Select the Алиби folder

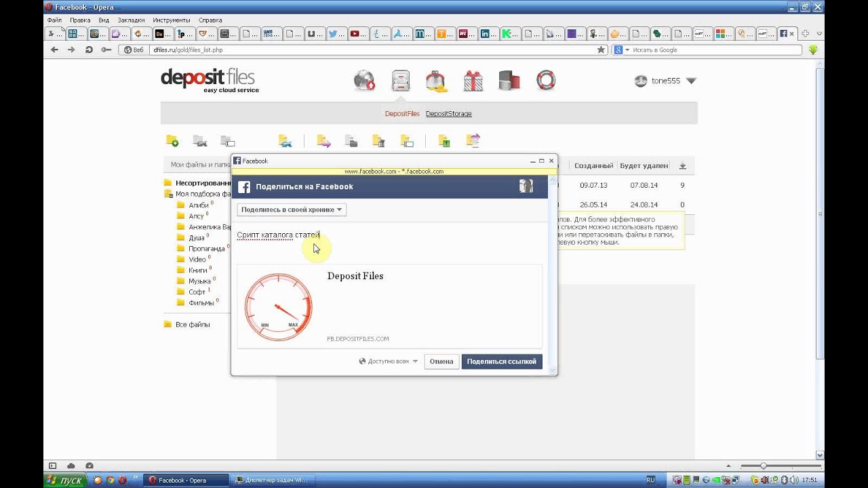(x=195, y=205)
